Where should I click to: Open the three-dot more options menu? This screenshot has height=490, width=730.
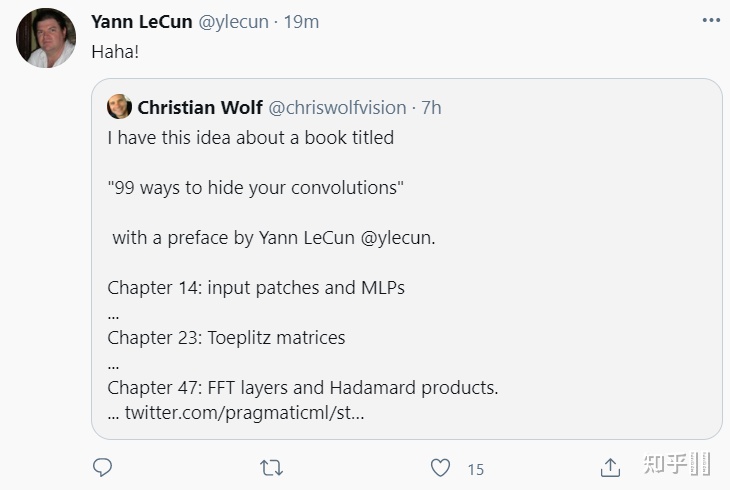point(711,20)
